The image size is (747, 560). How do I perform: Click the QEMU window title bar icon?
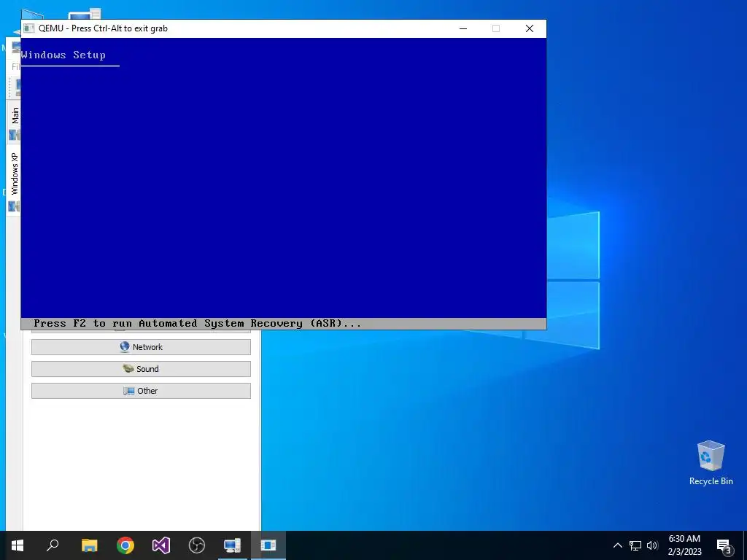pos(28,28)
